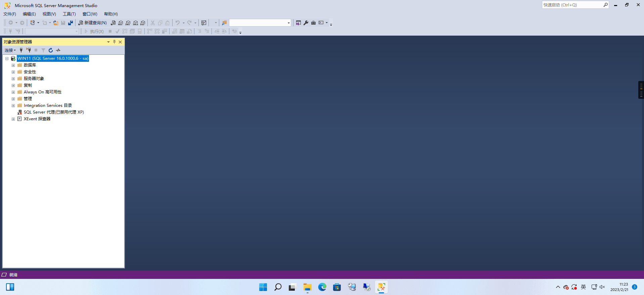Click Connect Object Explorer plug icon
This screenshot has width=644, height=295.
tap(21, 50)
